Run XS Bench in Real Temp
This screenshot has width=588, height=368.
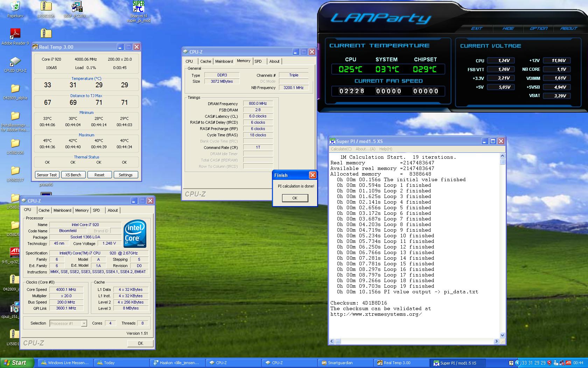tap(73, 175)
